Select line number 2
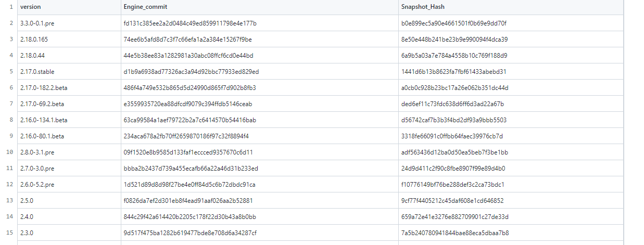Viewport: 644px width, 245px height. [11, 23]
